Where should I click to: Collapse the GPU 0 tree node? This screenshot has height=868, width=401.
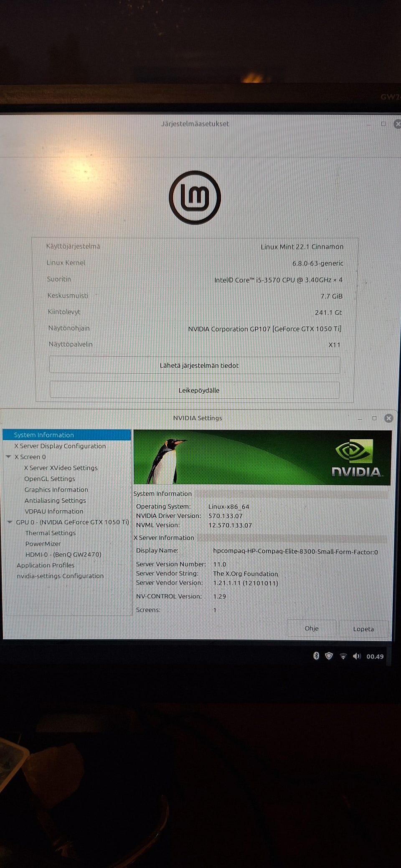(10, 522)
